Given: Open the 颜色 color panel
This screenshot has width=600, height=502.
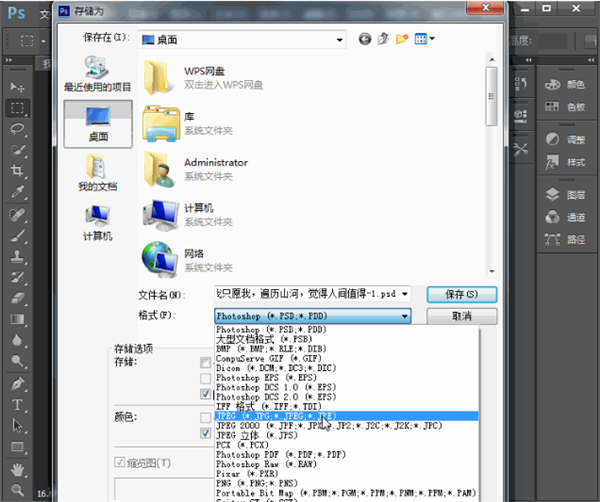Looking at the screenshot, I should [x=565, y=85].
